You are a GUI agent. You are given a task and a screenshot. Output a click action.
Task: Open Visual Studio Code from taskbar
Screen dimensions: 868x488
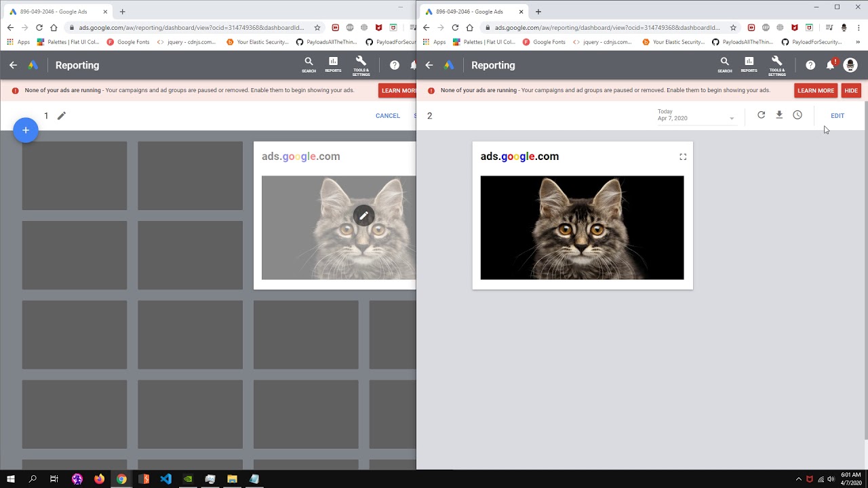(165, 479)
